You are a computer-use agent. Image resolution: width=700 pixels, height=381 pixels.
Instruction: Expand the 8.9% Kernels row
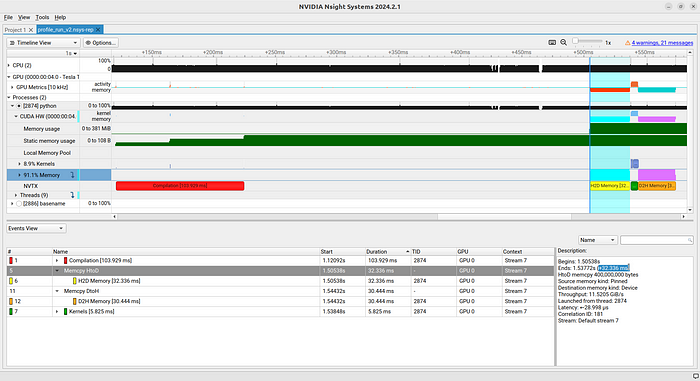pos(19,164)
